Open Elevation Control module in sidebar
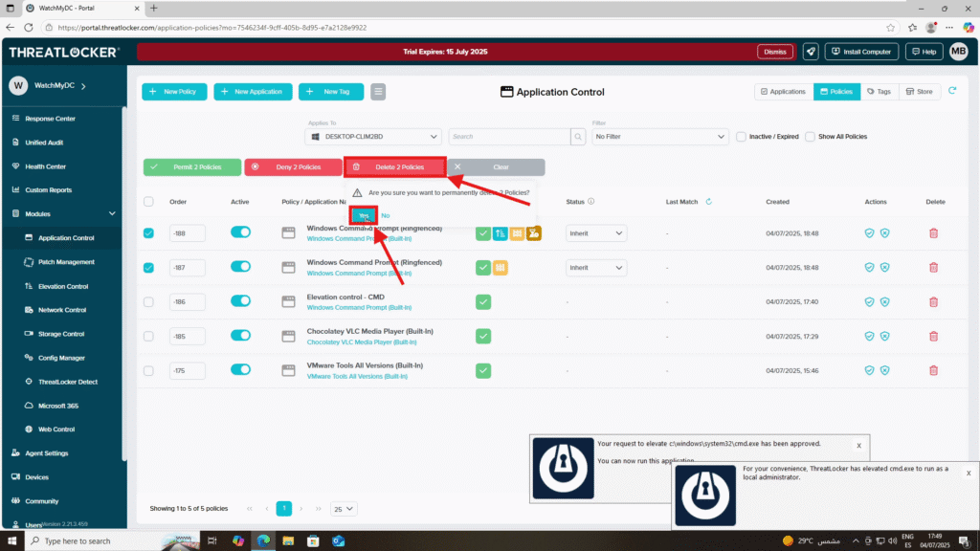 [x=62, y=286]
